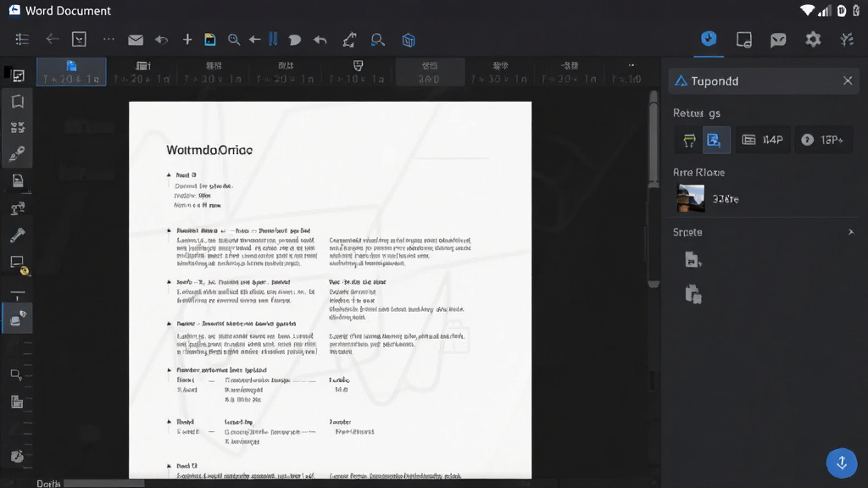Undo using the curved arrow beside envelope

[161, 40]
